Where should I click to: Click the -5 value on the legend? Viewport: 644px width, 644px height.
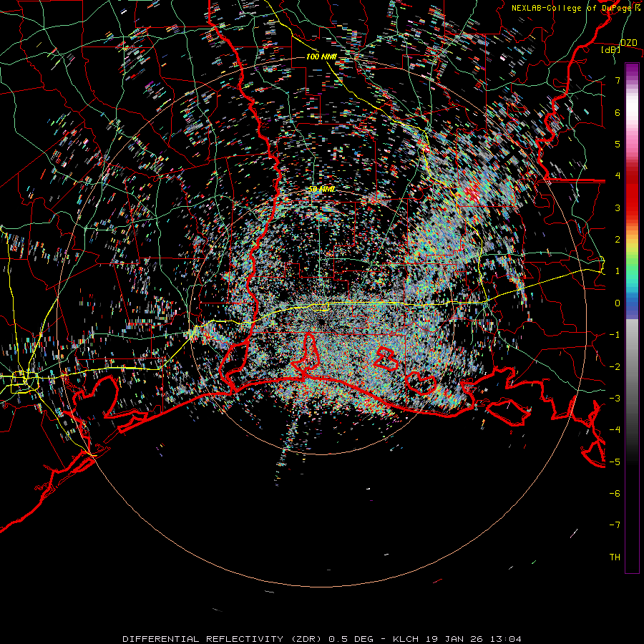click(x=615, y=462)
